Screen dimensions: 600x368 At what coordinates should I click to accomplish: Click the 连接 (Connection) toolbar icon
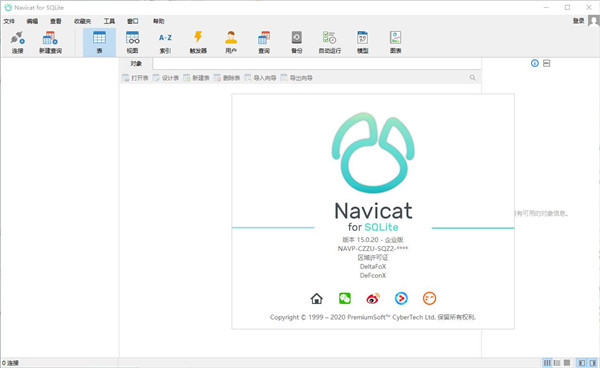point(18,42)
